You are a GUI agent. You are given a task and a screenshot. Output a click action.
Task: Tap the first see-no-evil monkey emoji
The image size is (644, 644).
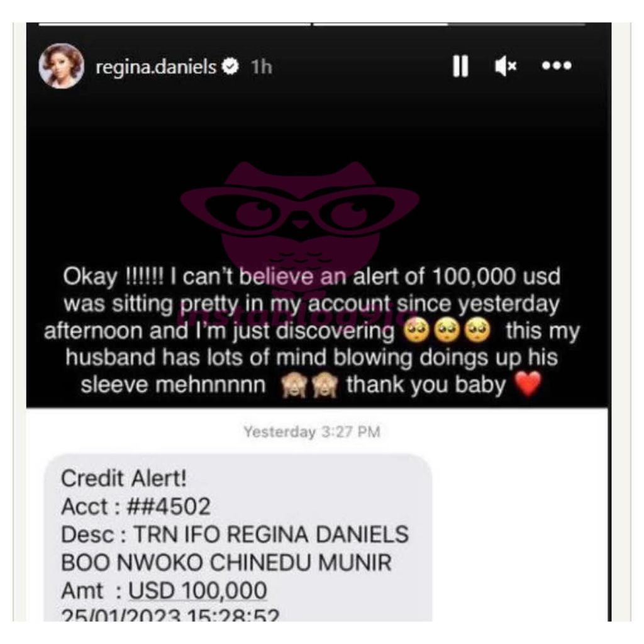point(293,386)
